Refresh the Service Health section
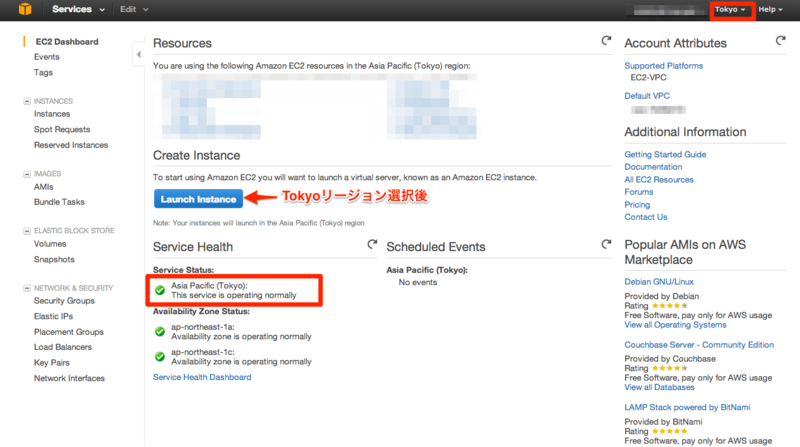Screen dimensions: 800x447 [372, 244]
